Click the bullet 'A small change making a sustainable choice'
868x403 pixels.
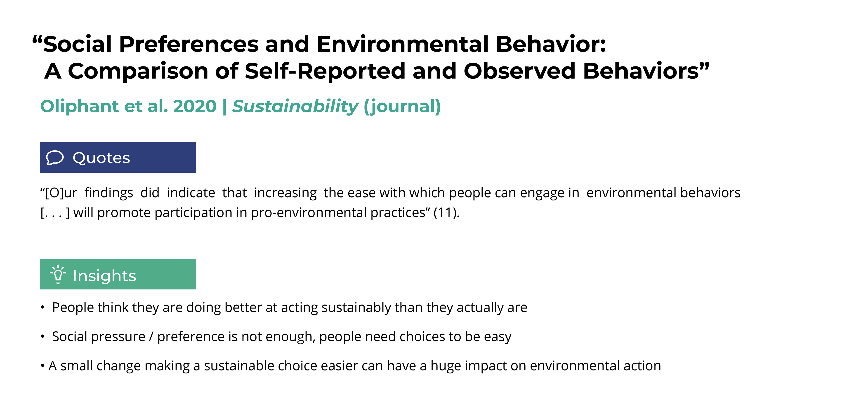coord(355,366)
